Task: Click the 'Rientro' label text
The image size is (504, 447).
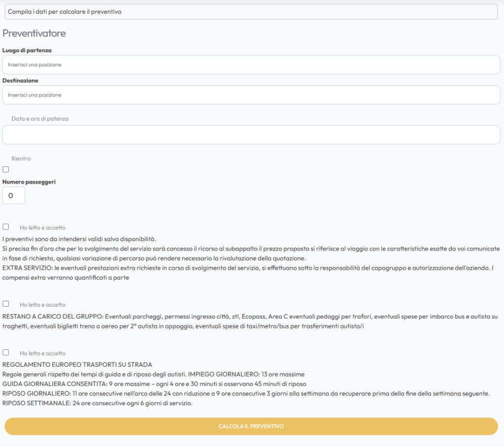Action: [21, 159]
